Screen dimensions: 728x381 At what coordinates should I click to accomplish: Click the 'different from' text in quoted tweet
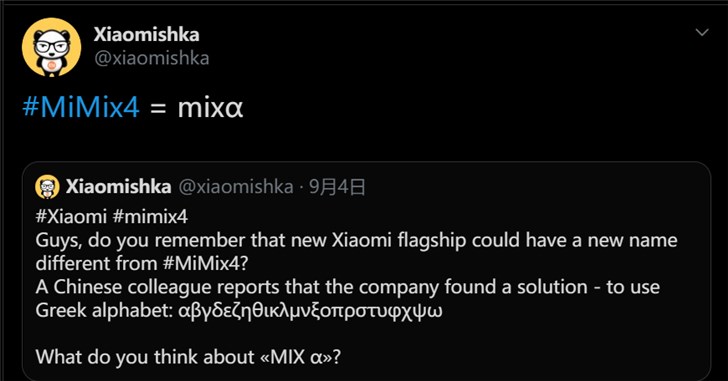pyautogui.click(x=97, y=264)
